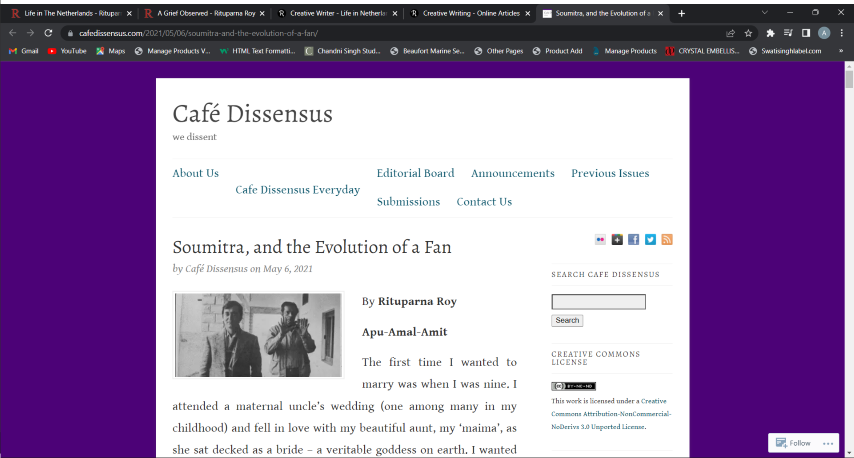Image resolution: width=854 pixels, height=458 pixels.
Task: Click the Flickr social icon
Action: pos(600,240)
